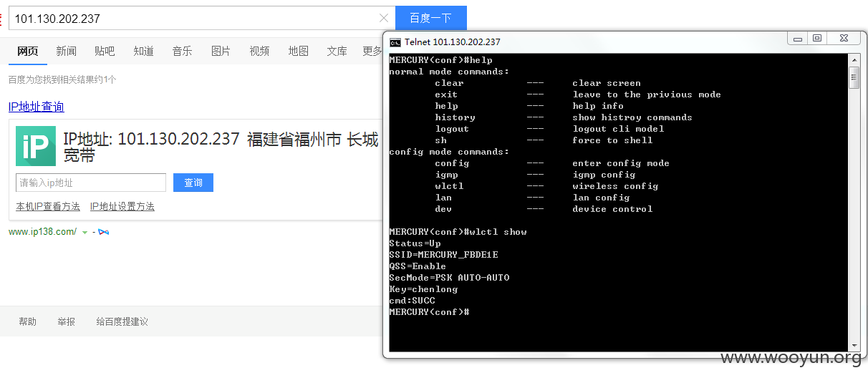Select the 地图 tab
The height and width of the screenshot is (378, 868).
(x=298, y=51)
